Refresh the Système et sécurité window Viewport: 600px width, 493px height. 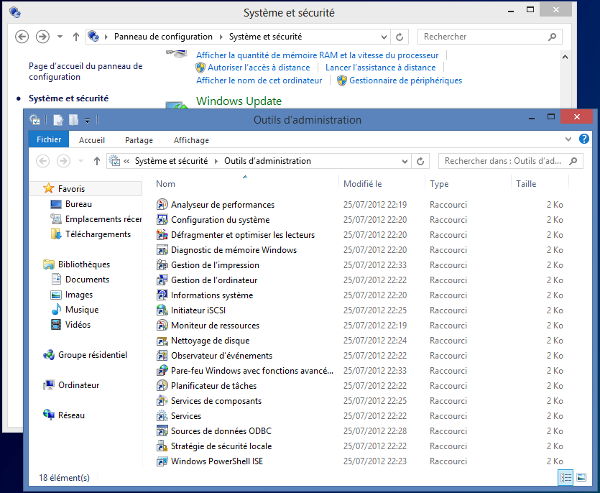(399, 37)
